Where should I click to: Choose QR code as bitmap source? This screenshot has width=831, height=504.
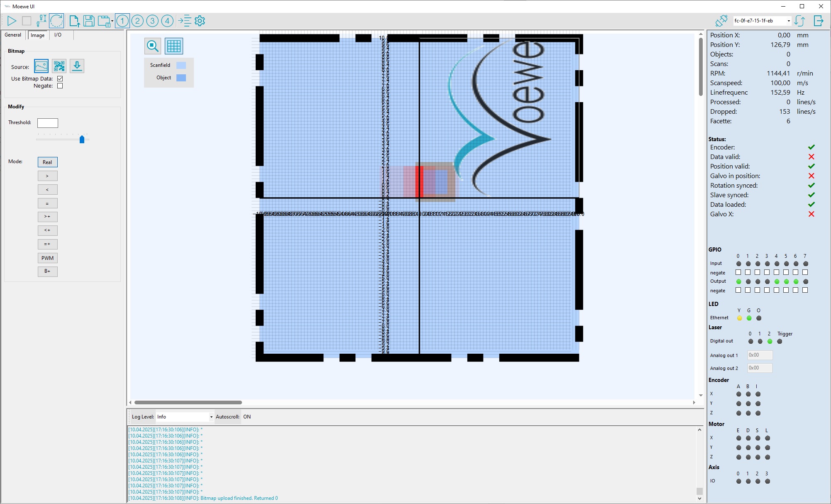59,66
